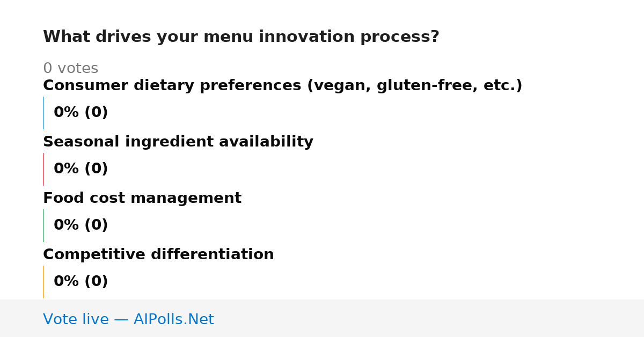Select the Seasonal ingredient availability option
644x337 pixels.
(178, 142)
